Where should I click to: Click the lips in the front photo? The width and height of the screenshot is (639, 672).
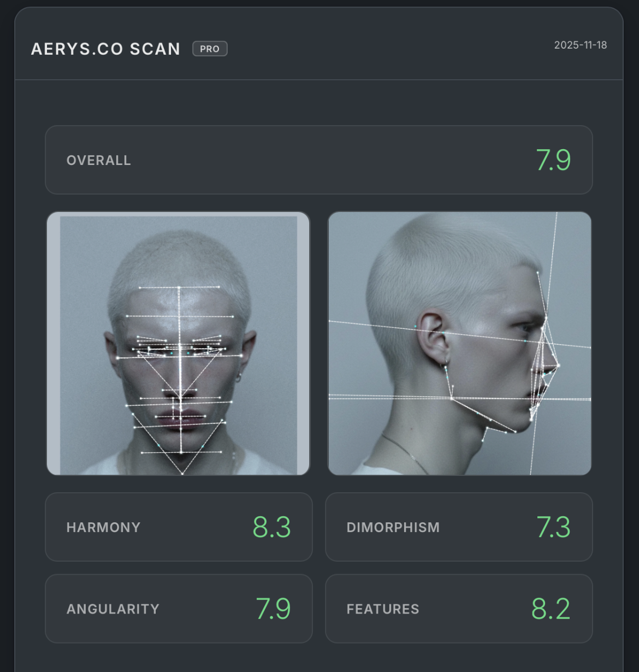[x=181, y=417]
